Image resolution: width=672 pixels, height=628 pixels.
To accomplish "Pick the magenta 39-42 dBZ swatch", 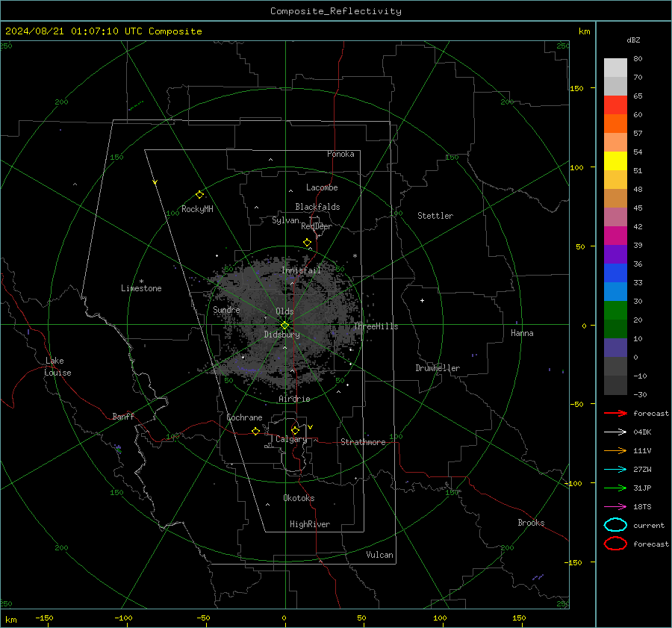I will point(615,236).
